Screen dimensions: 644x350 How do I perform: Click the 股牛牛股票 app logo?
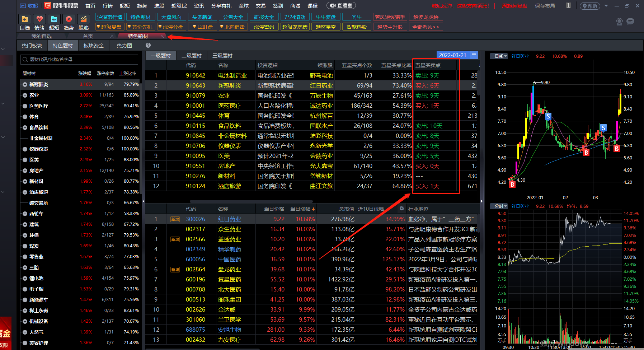point(61,5)
